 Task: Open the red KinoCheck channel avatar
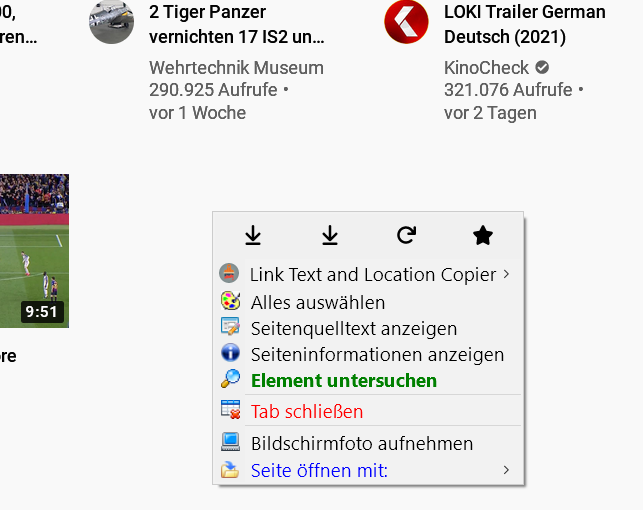(406, 21)
